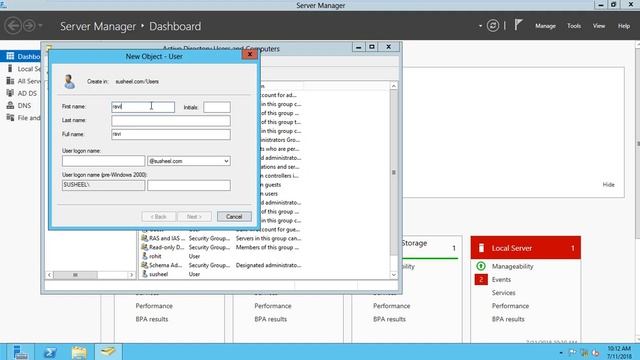Open File Explorer from the taskbar

tap(79, 352)
